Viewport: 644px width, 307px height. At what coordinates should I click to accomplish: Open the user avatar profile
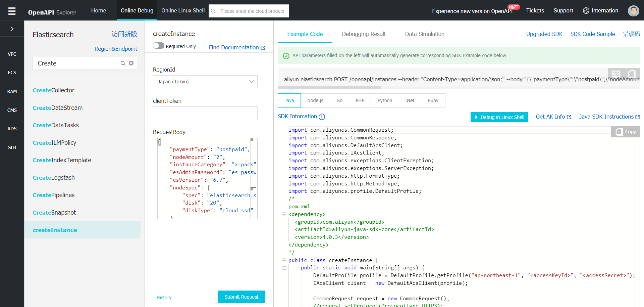coord(633,11)
